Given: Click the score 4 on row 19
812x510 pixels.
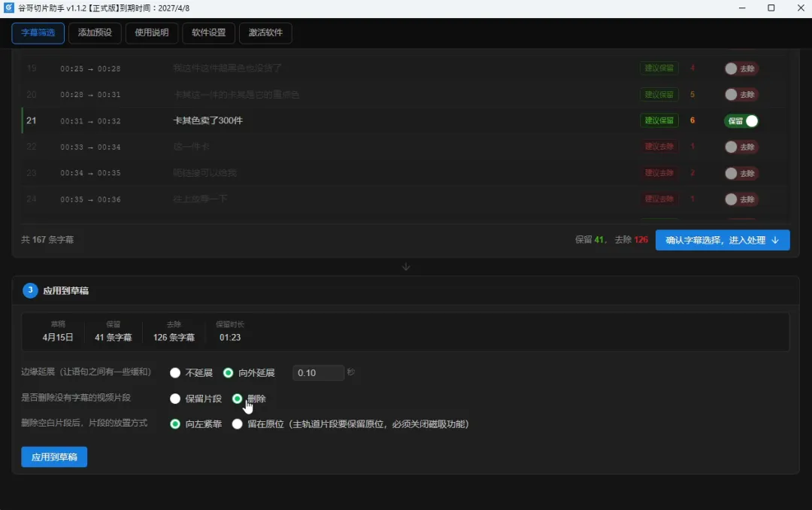Looking at the screenshot, I should (x=692, y=68).
